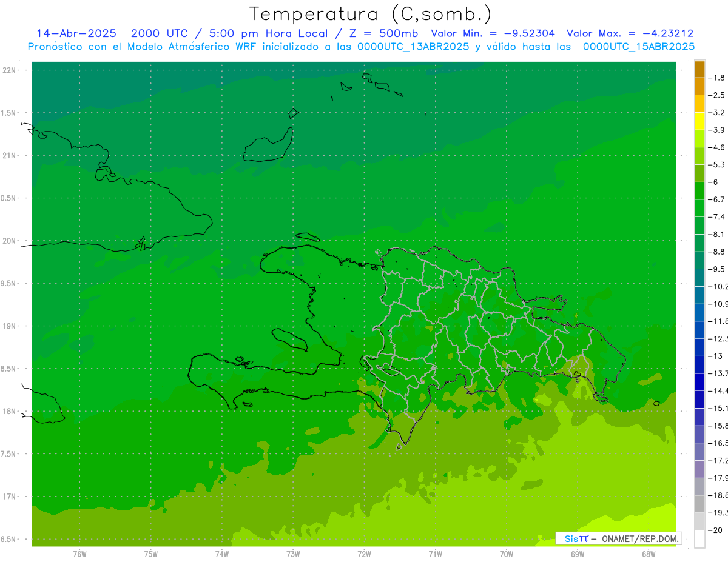The image size is (728, 562).
Task: Click the '71W' longitude tick label
Action: pos(435,554)
